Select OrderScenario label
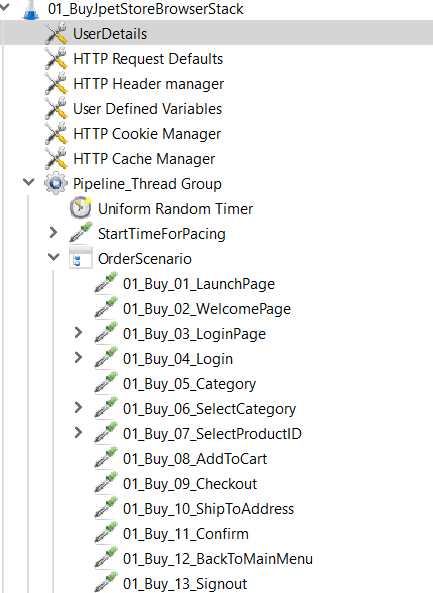This screenshot has height=593, width=433. [145, 259]
